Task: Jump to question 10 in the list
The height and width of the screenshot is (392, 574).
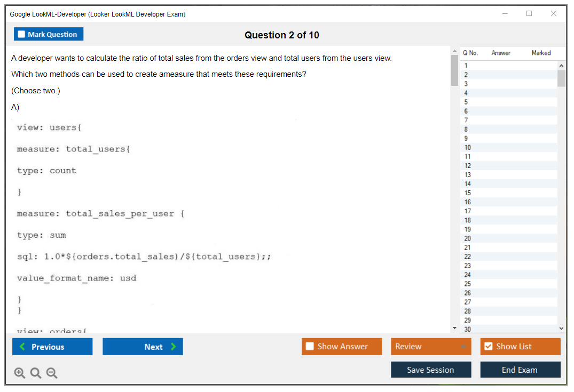Action: click(x=468, y=147)
